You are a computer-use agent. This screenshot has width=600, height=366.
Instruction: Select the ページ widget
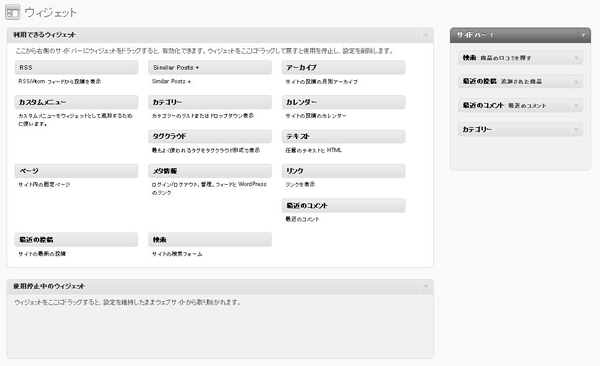click(x=77, y=171)
